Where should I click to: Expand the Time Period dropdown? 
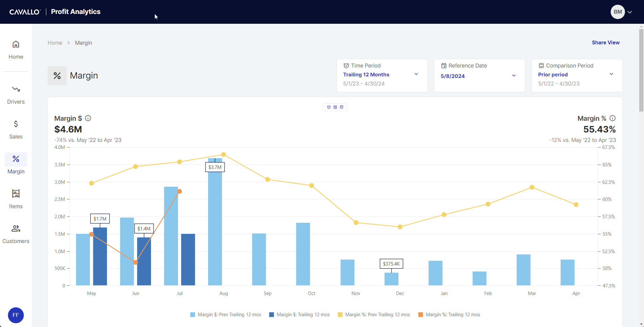click(x=416, y=74)
